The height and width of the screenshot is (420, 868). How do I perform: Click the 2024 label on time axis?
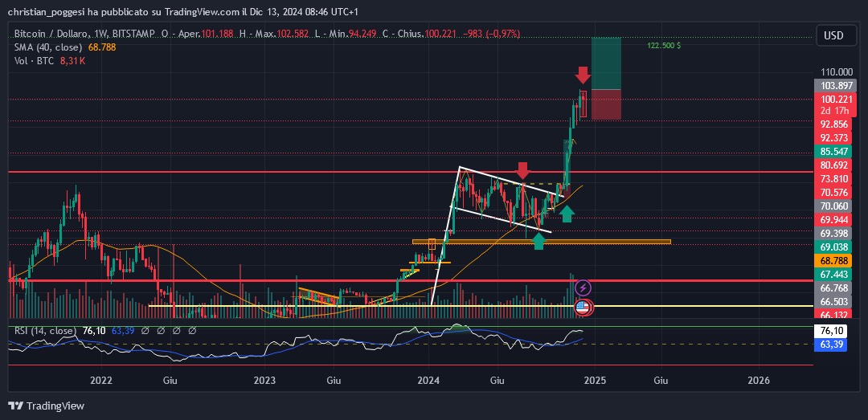tap(429, 381)
